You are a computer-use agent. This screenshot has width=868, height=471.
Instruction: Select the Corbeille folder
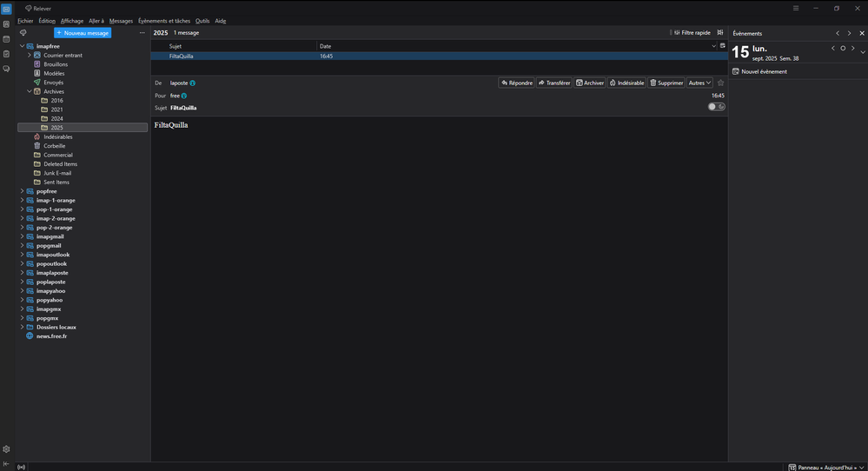(55, 146)
